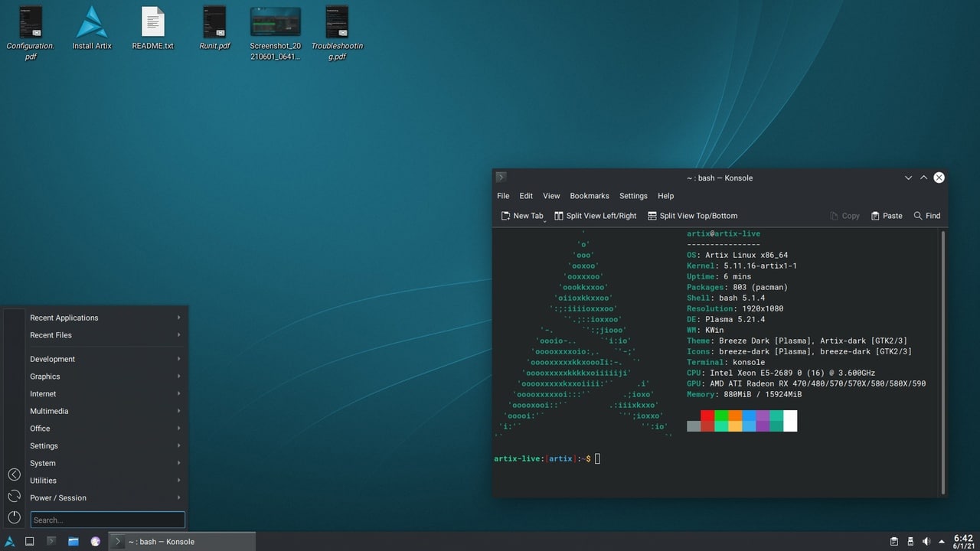Click the Copy toolbar button
The image size is (980, 551).
[844, 216]
